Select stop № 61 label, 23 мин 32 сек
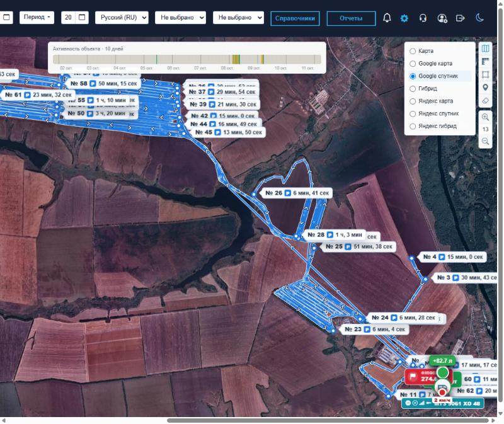The width and height of the screenshot is (504, 424). click(38, 95)
